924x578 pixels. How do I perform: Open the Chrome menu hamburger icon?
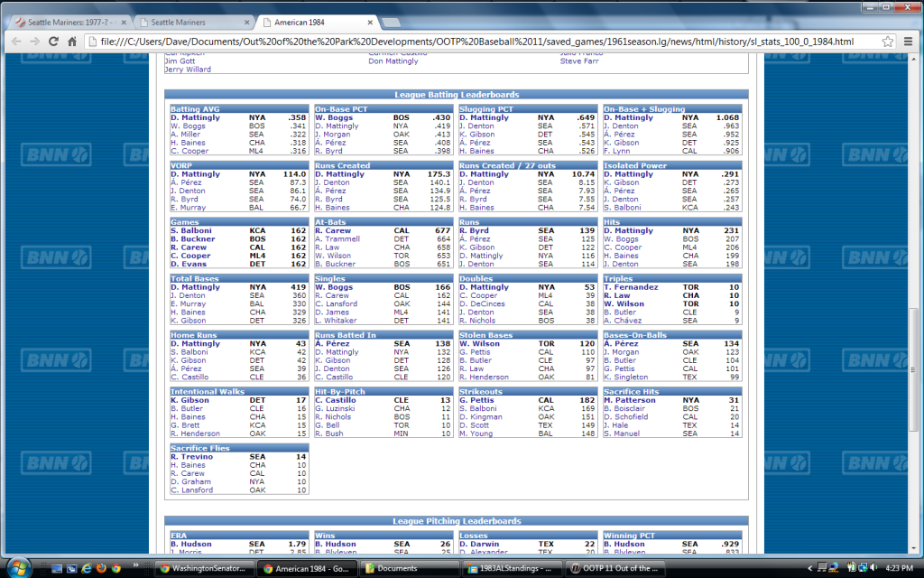[908, 42]
